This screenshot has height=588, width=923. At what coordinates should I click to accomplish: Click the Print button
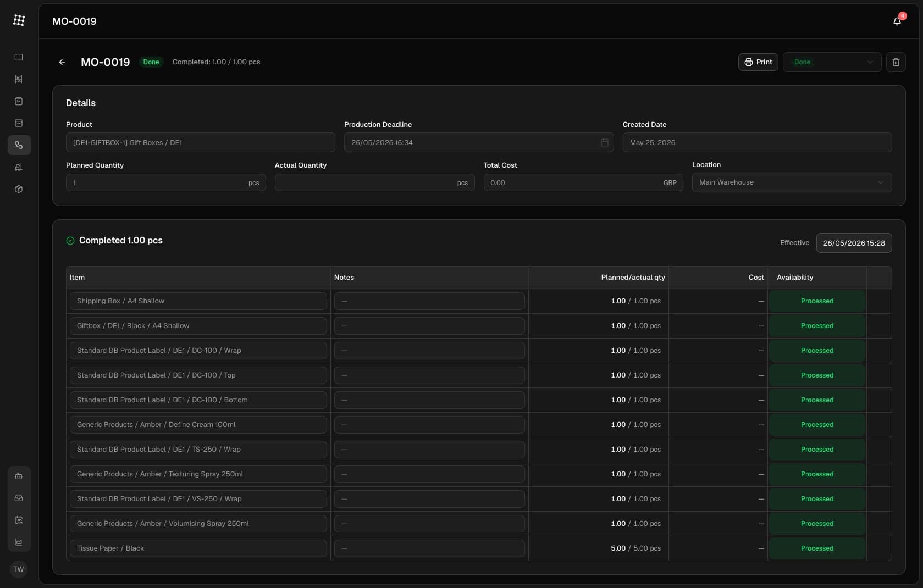[758, 62]
